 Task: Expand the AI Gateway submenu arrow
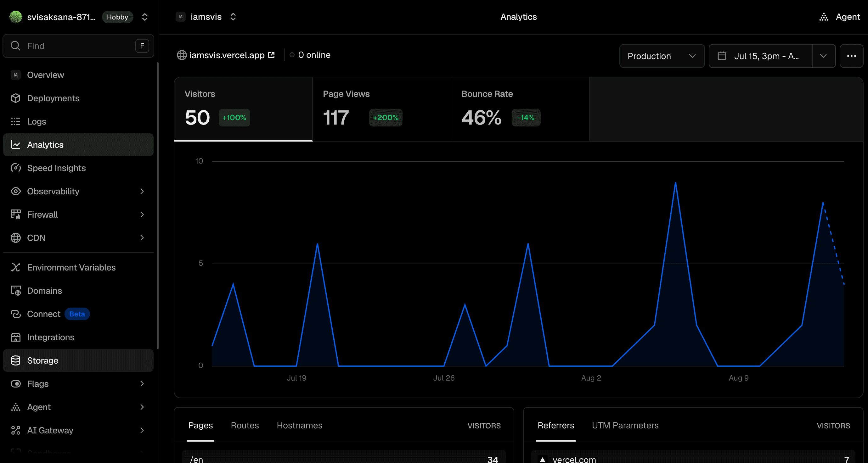tap(142, 430)
